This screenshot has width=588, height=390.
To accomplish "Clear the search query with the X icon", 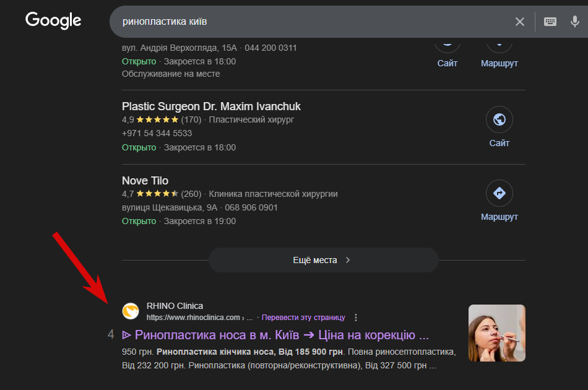I will coord(520,22).
